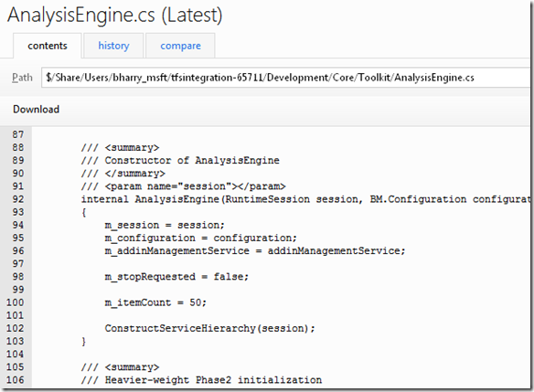The image size is (534, 392).
Task: Click line number 92 in gutter
Action: [x=18, y=199]
